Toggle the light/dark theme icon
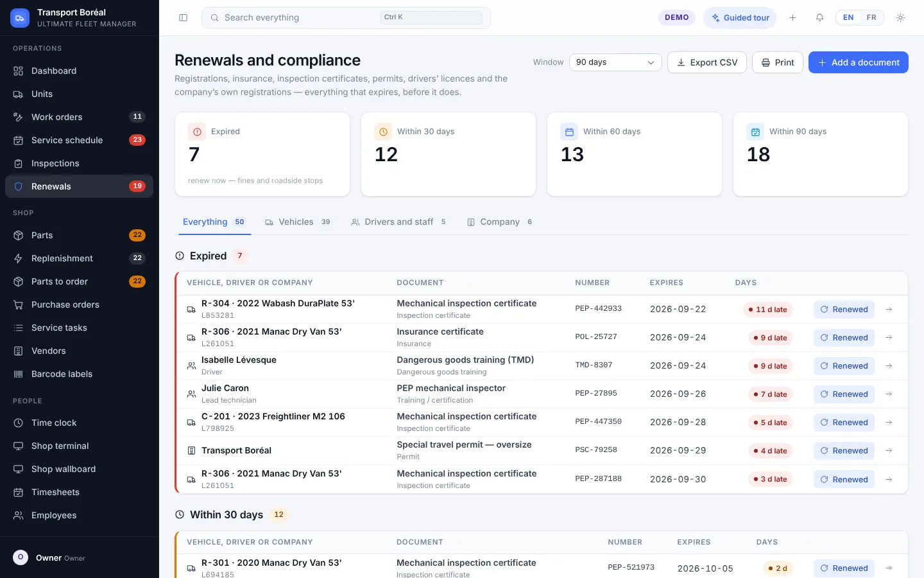Image resolution: width=924 pixels, height=578 pixels. tap(900, 18)
